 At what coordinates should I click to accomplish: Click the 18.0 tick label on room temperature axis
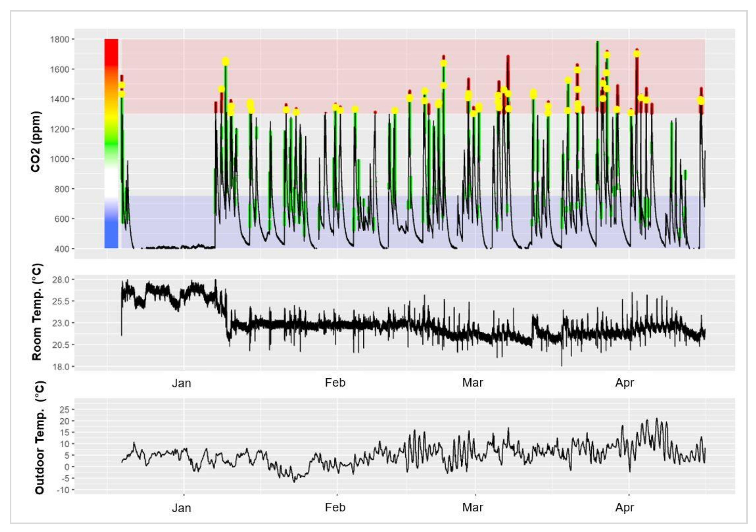(61, 367)
